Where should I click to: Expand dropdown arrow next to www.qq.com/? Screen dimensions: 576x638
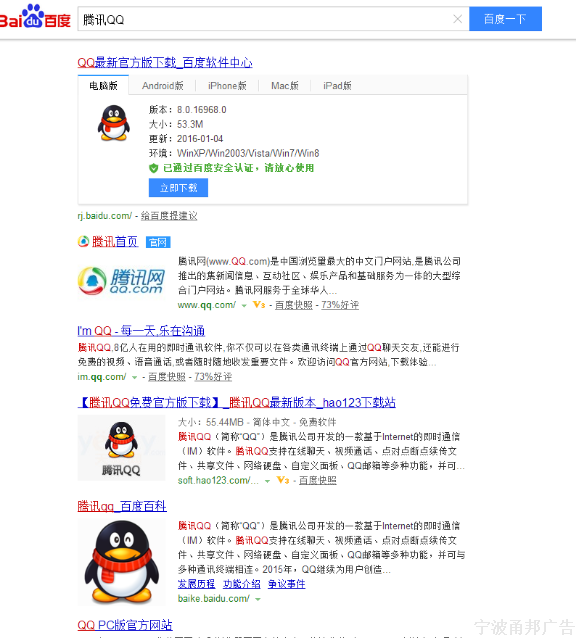[244, 306]
